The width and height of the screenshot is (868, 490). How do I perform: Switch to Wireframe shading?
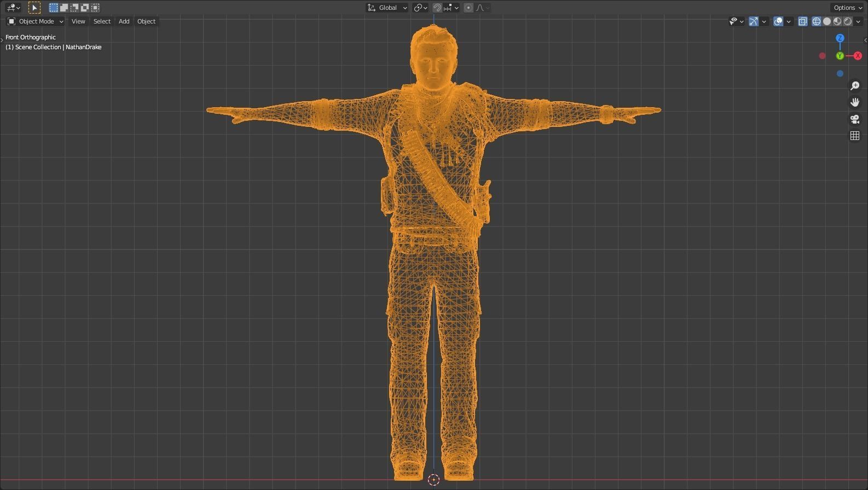tap(817, 21)
